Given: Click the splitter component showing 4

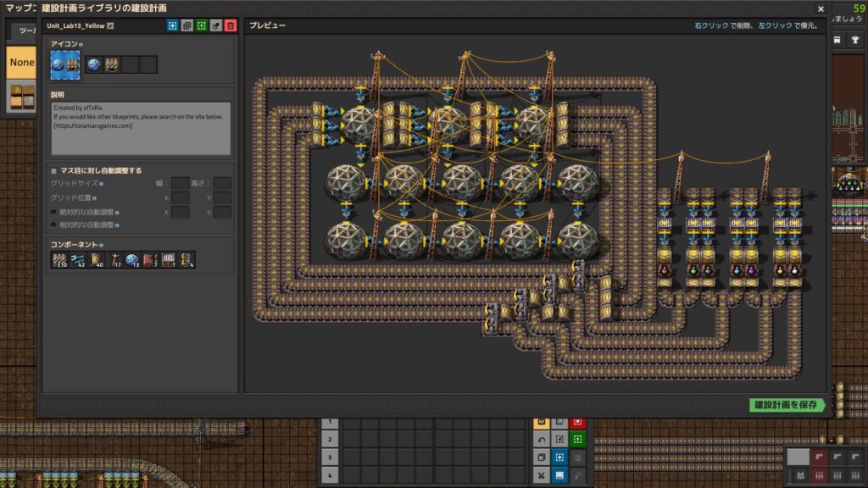Looking at the screenshot, I should [186, 260].
